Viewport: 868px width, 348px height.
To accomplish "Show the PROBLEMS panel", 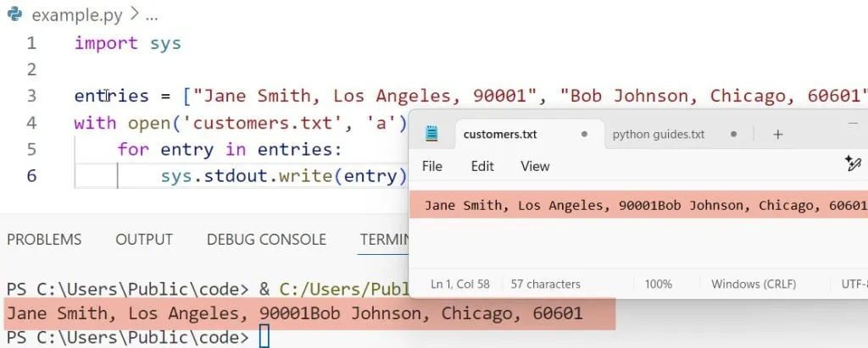I will (44, 240).
